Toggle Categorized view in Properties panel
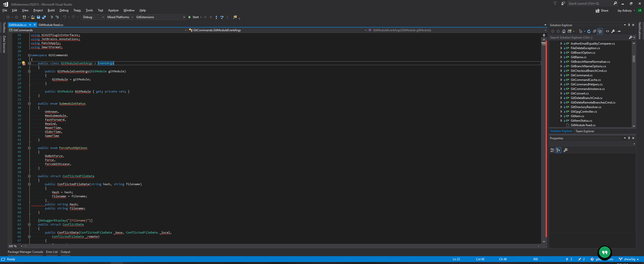Viewport: 644px width, 264px height. pyautogui.click(x=552, y=150)
